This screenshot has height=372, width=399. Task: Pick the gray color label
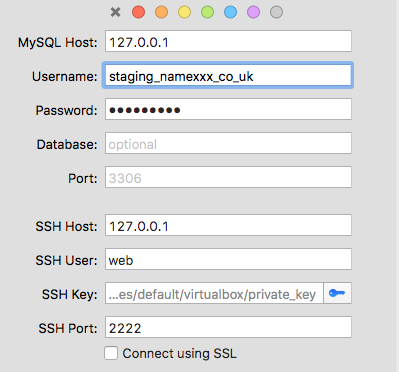[x=276, y=12]
